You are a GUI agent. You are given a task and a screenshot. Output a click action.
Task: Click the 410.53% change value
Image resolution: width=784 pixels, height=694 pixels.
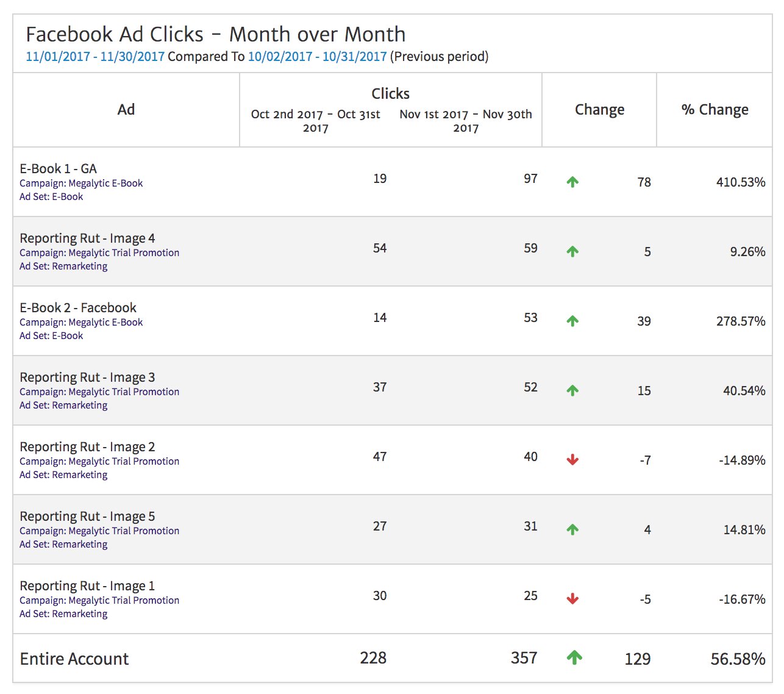[740, 182]
